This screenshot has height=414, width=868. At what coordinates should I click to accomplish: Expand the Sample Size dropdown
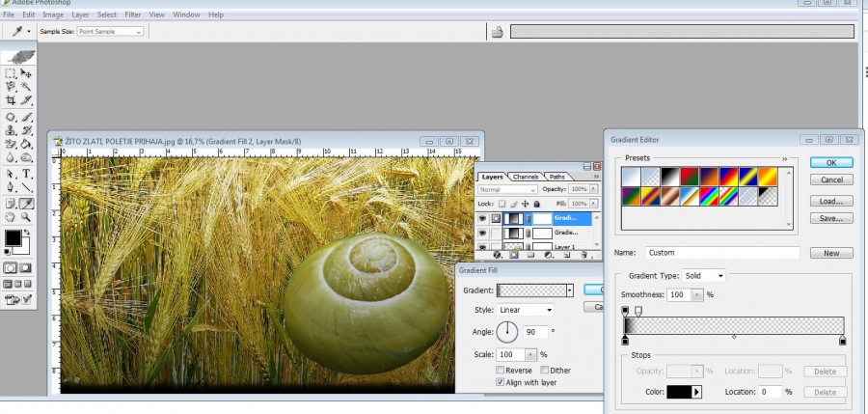(108, 32)
